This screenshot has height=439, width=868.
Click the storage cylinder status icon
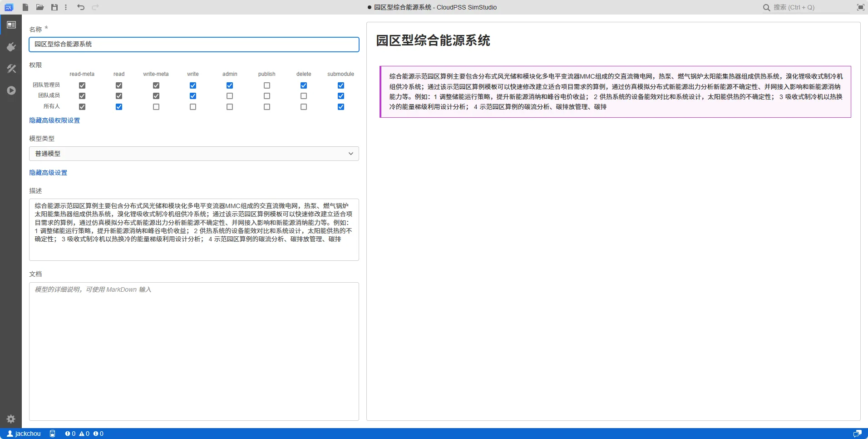pyautogui.click(x=52, y=434)
